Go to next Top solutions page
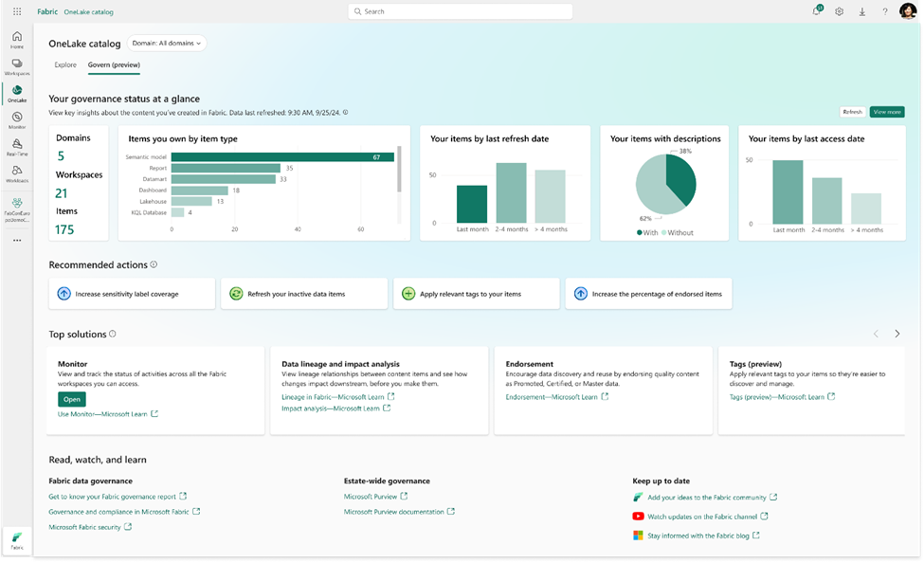The width and height of the screenshot is (924, 563). tap(897, 334)
